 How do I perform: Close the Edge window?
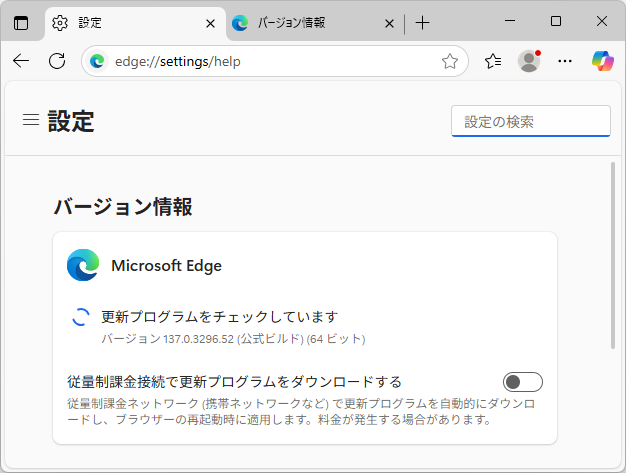(x=602, y=21)
